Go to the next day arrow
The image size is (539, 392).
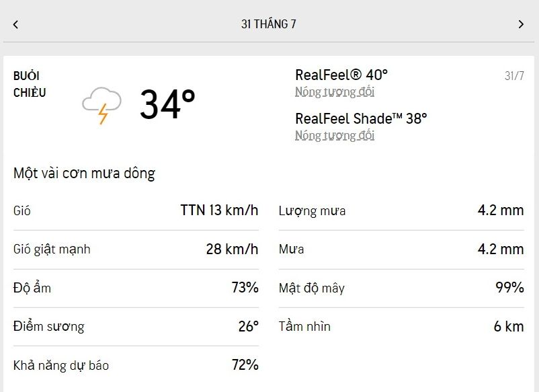tap(521, 24)
